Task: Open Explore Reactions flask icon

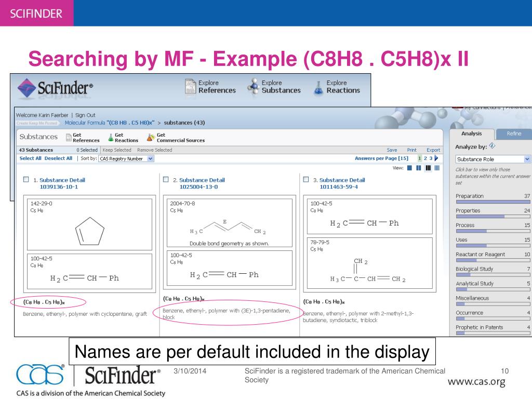Action: pos(318,87)
